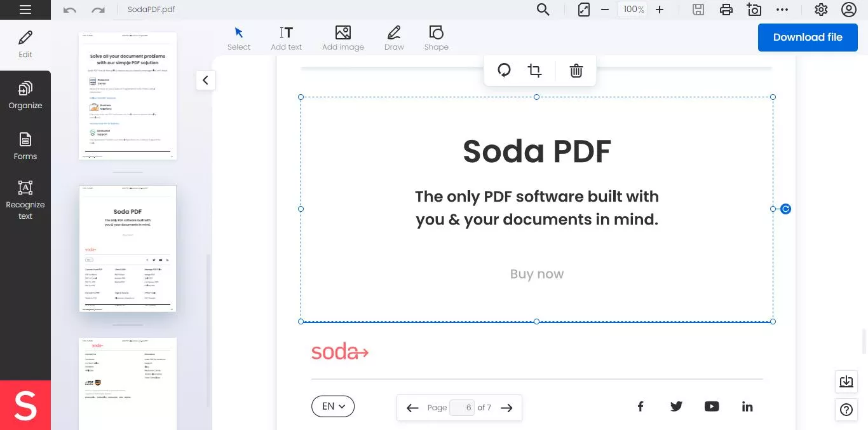This screenshot has height=430, width=868.
Task: Activate the Select tool
Action: coord(239,37)
